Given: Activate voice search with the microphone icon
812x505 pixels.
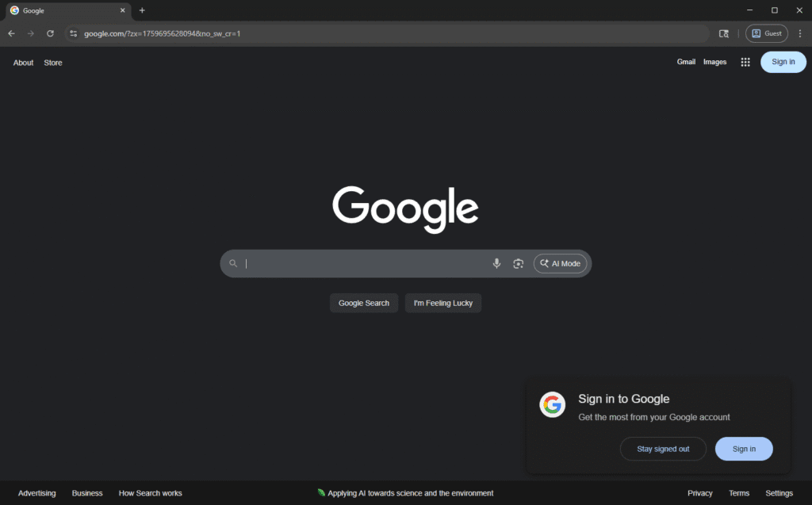Looking at the screenshot, I should tap(496, 262).
